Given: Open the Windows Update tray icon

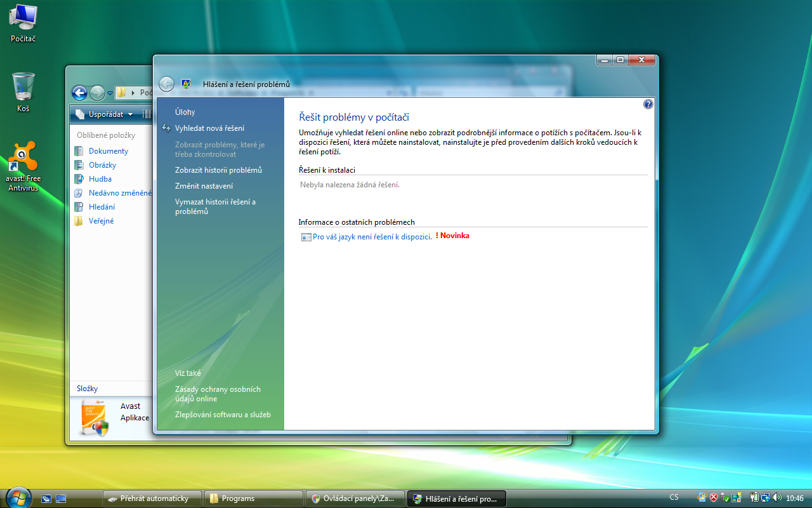Looking at the screenshot, I should [702, 498].
